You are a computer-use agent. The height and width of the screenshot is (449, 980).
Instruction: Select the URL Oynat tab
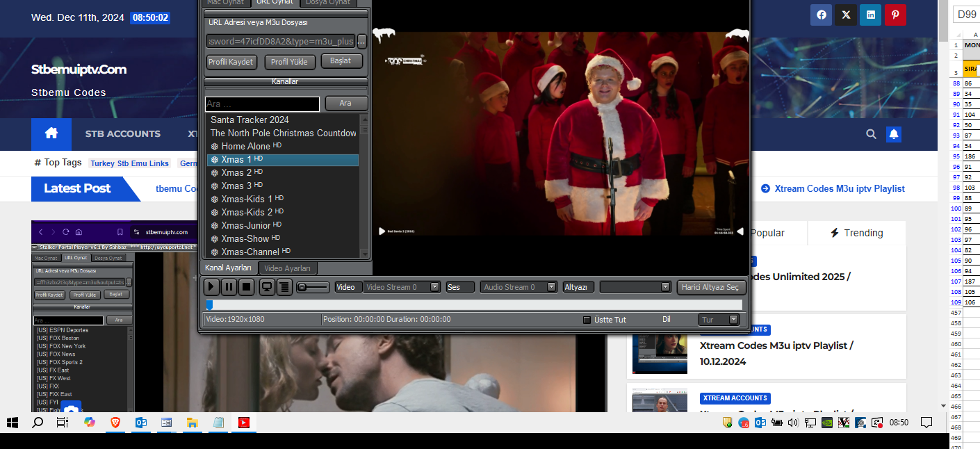point(274,2)
